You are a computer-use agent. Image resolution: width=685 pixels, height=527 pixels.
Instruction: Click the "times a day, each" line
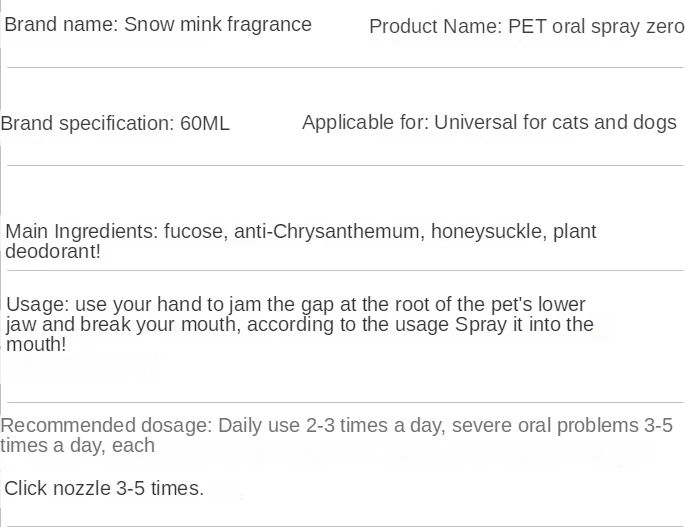(78, 445)
